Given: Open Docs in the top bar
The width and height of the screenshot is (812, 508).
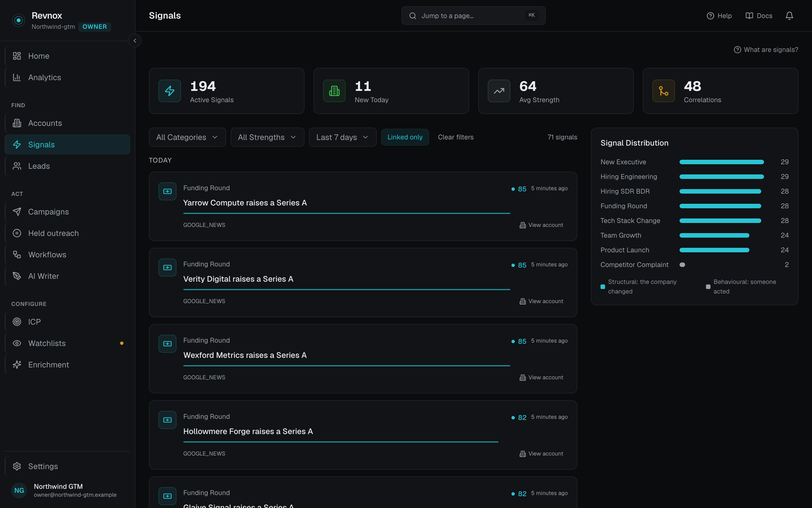Looking at the screenshot, I should click(x=759, y=16).
